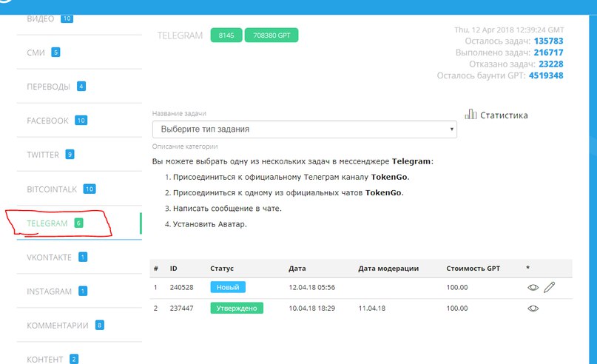Open the TWITTER category
The image size is (597, 364).
click(x=43, y=155)
